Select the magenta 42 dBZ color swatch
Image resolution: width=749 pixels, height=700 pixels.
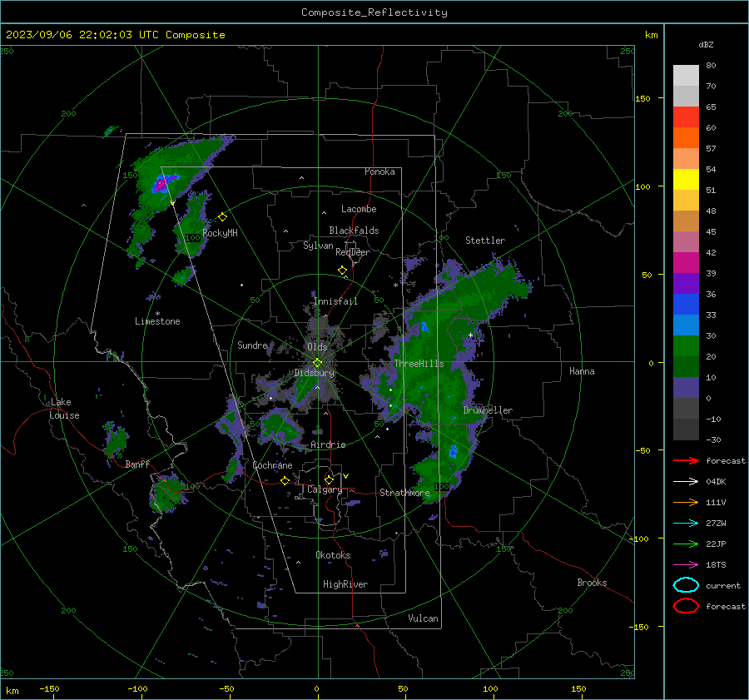pos(686,262)
